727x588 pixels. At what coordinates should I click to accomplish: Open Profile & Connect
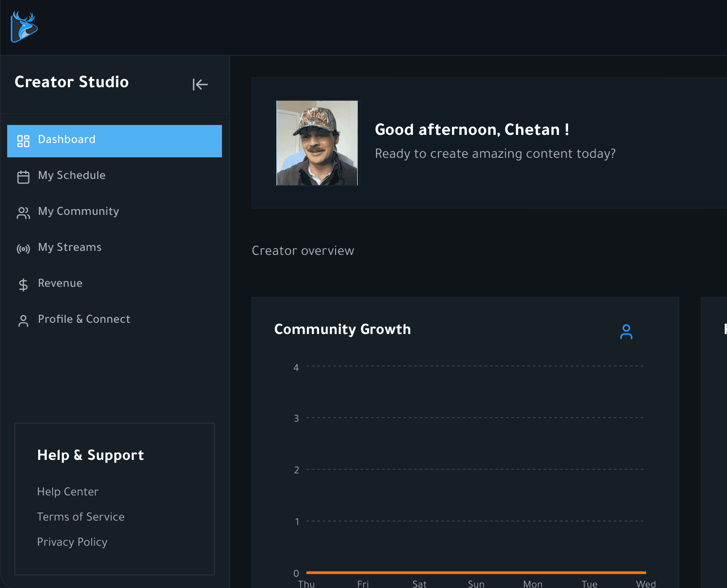(x=84, y=319)
